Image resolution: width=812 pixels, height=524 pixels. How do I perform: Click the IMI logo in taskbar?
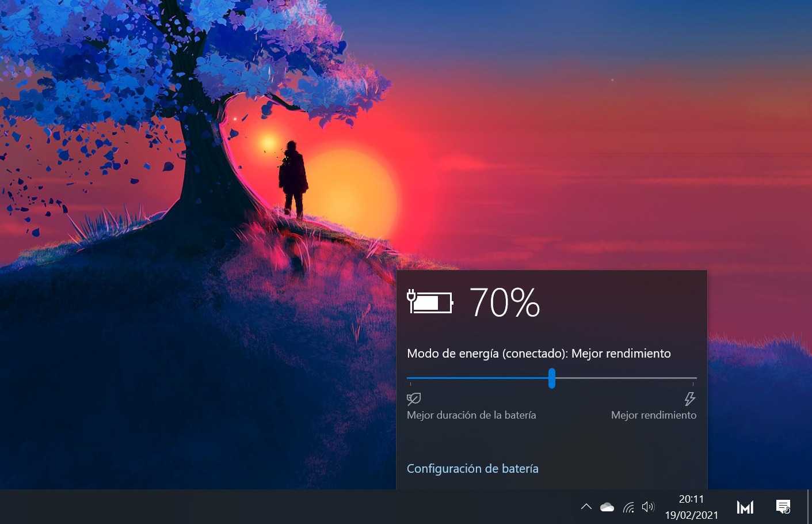pos(745,507)
